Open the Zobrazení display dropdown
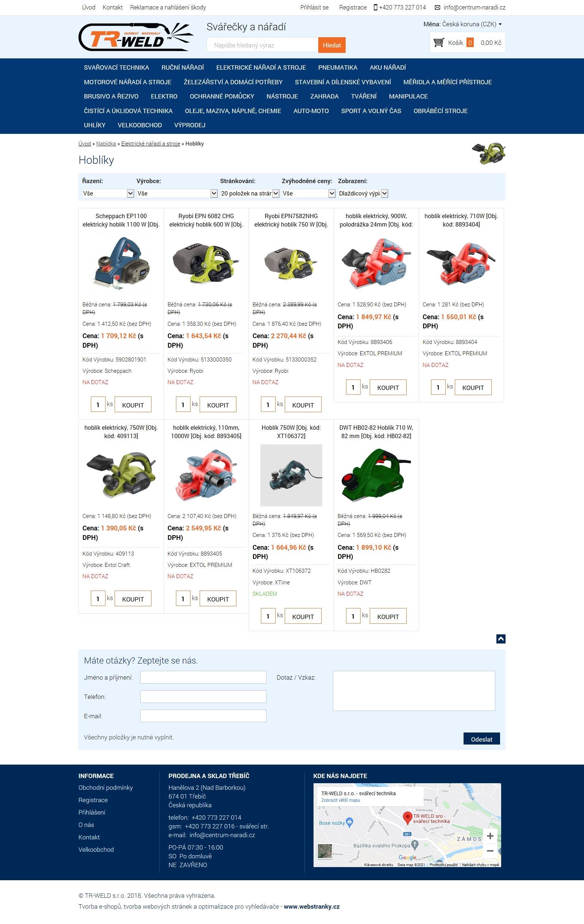Screen dimensions: 584x924 tap(363, 193)
